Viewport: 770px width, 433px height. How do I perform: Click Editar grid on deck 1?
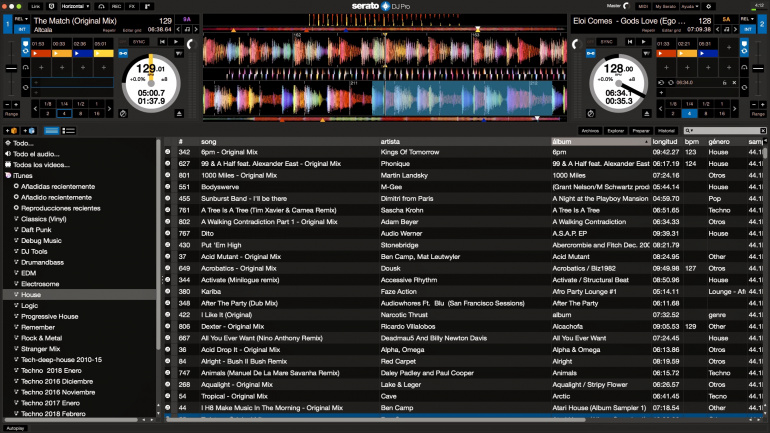(x=132, y=30)
